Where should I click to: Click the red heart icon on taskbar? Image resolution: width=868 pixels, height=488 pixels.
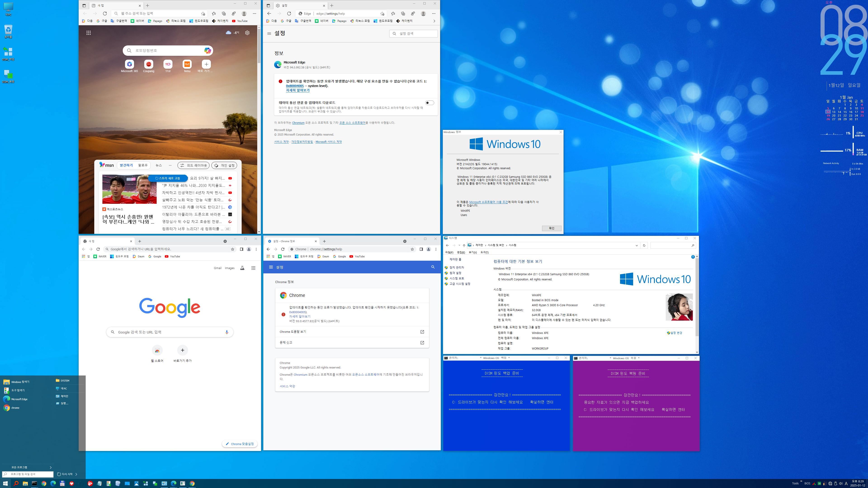pos(71,483)
